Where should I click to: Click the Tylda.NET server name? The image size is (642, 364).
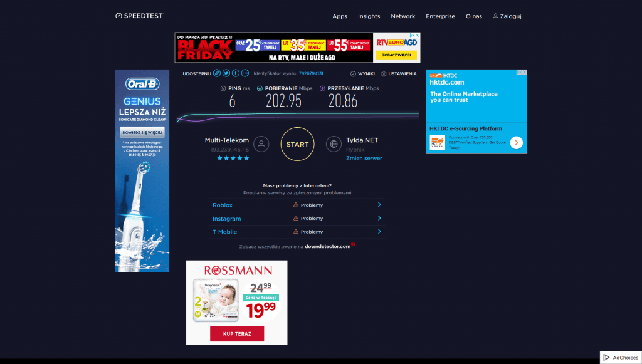click(362, 140)
